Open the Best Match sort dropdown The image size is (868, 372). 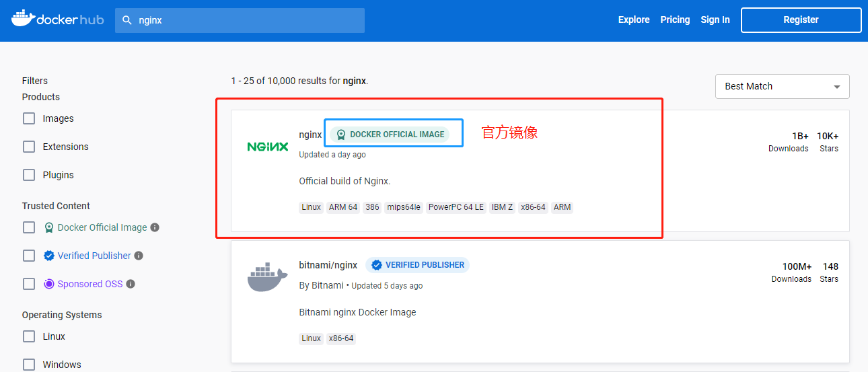coord(782,86)
